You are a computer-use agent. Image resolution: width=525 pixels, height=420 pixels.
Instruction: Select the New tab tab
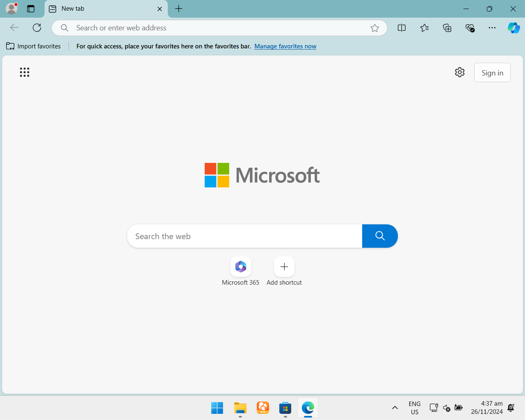(x=106, y=9)
